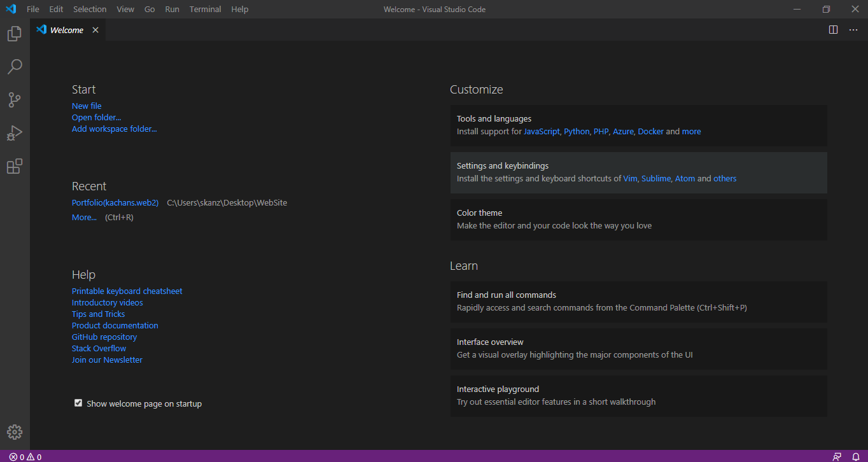Open Stack Overflow link
Screen dimensions: 868x462
pyautogui.click(x=99, y=348)
